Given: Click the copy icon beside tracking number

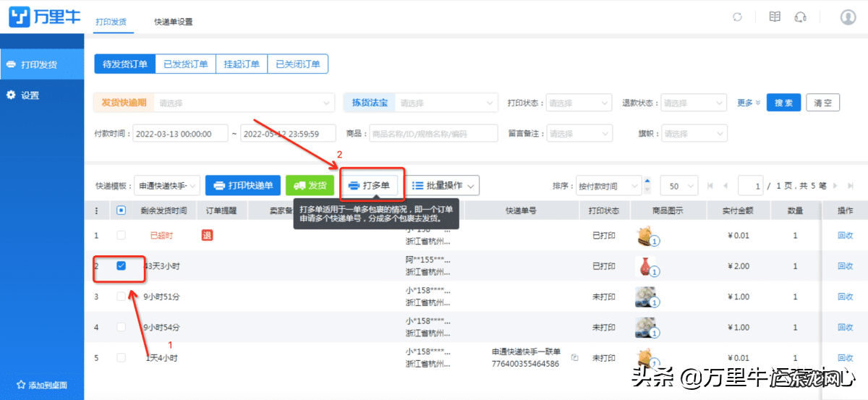Looking at the screenshot, I should (574, 357).
